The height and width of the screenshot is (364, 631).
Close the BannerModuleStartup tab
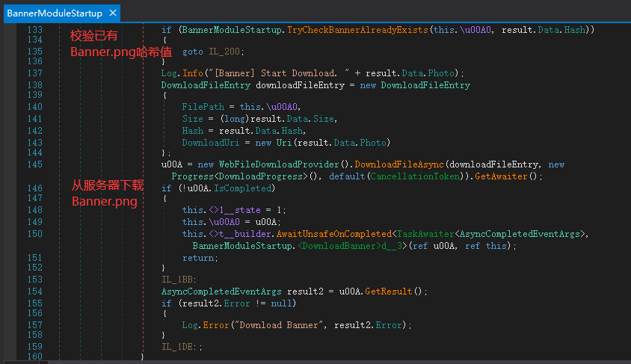click(x=113, y=13)
